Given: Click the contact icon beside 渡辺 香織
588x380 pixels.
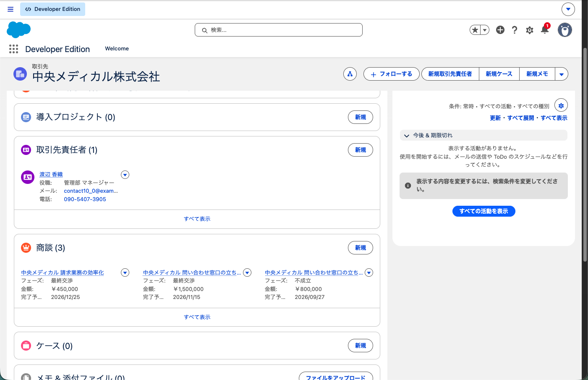Looking at the screenshot, I should point(28,177).
